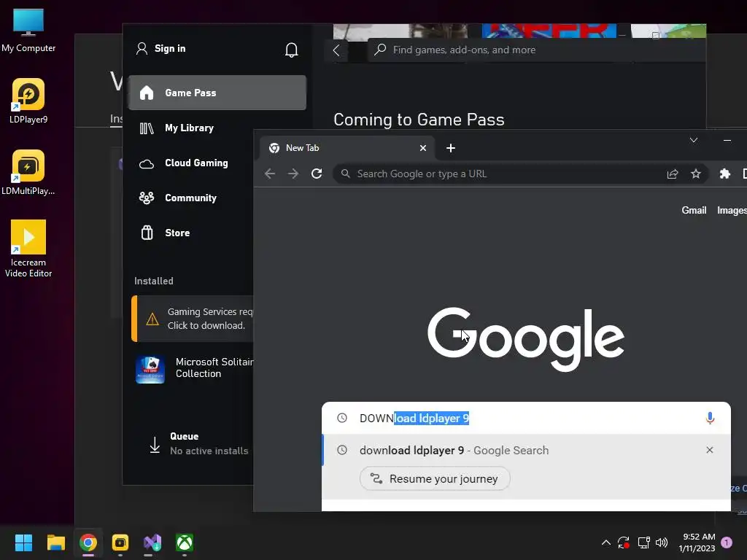747x560 pixels.
Task: Share this page icon in Chrome
Action: pos(672,174)
